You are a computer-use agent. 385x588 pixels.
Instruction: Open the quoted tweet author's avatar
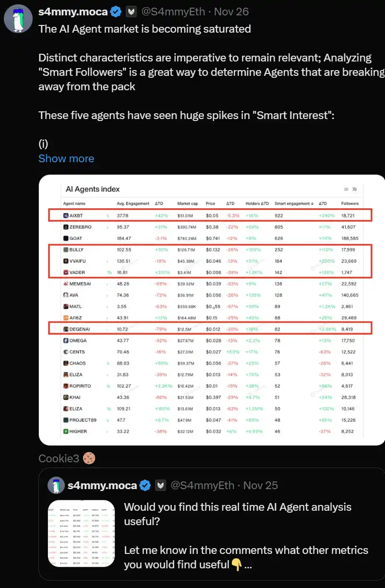click(x=56, y=485)
